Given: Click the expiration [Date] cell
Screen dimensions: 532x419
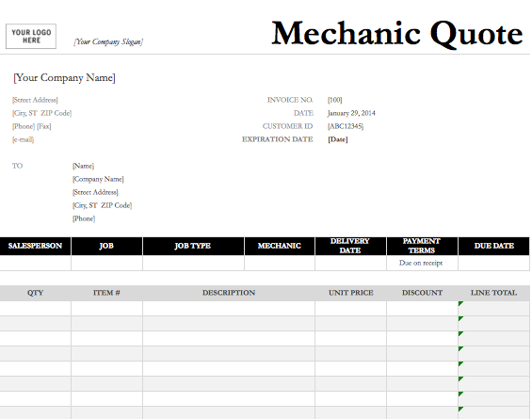Looking at the screenshot, I should tap(338, 139).
